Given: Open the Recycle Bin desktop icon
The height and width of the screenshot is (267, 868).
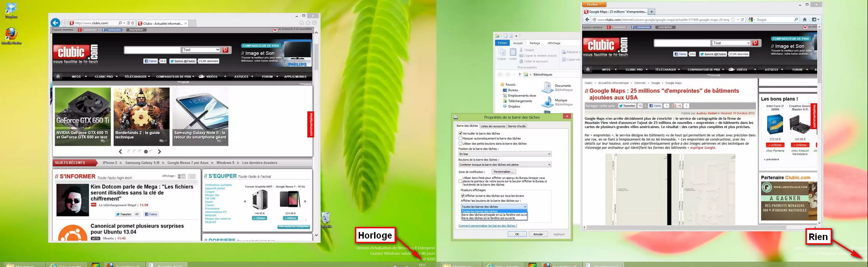Looking at the screenshot, I should click(326, 219).
